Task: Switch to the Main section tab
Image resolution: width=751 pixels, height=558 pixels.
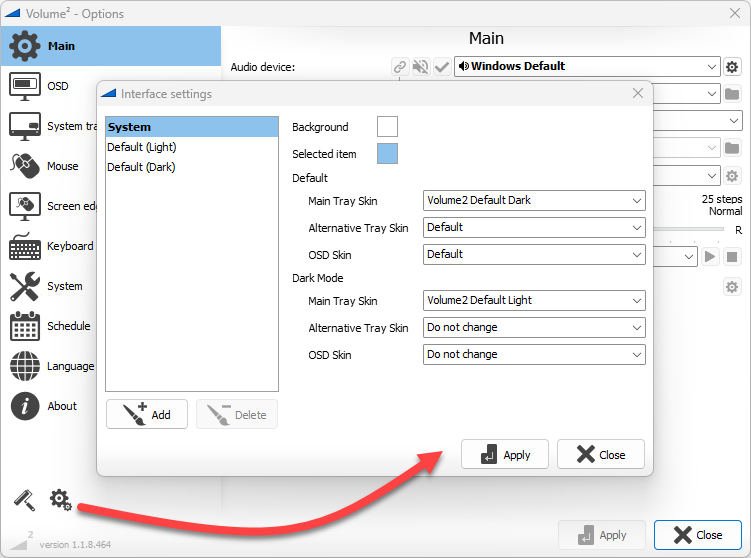Action: point(110,46)
